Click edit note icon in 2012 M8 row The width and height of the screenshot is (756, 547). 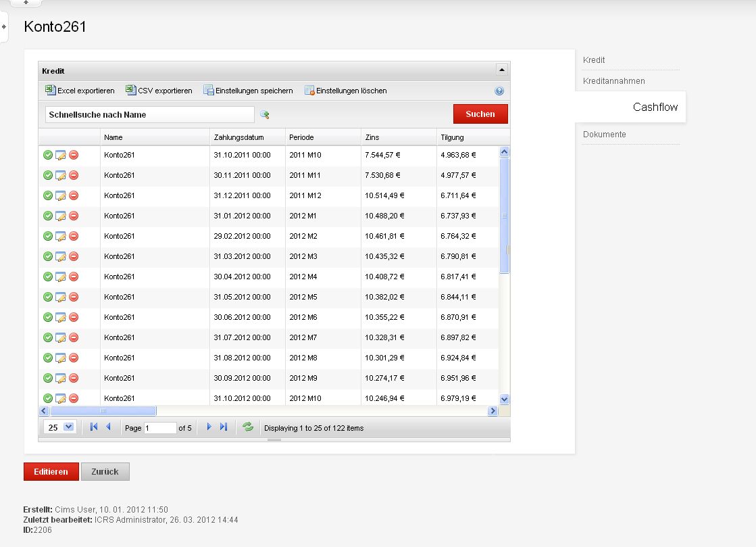(x=60, y=358)
